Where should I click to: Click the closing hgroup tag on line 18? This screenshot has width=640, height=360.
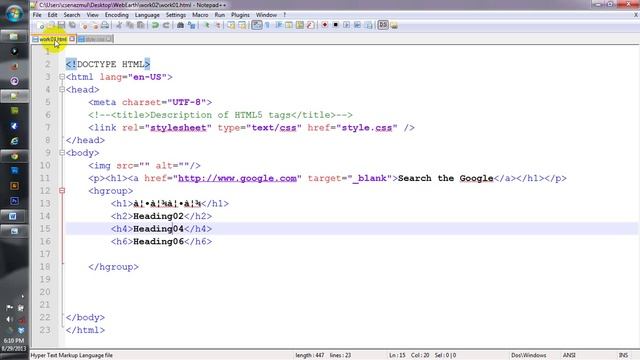pos(113,267)
